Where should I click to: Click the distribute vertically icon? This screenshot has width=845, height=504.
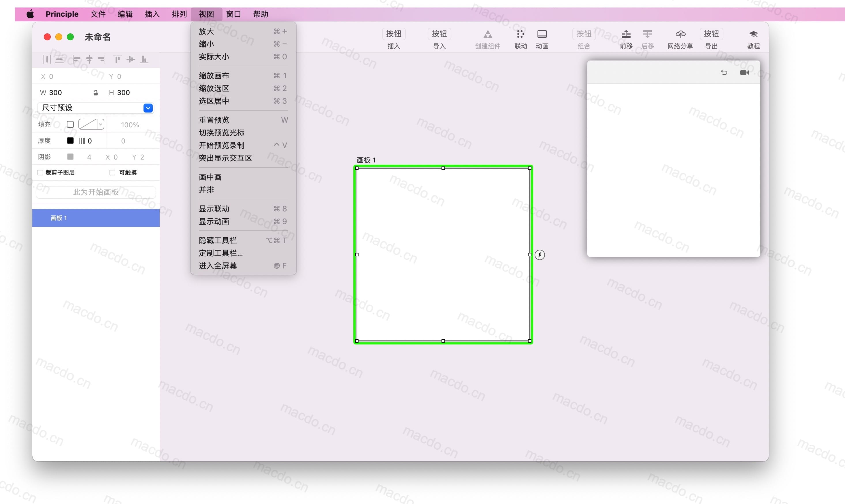click(x=59, y=59)
